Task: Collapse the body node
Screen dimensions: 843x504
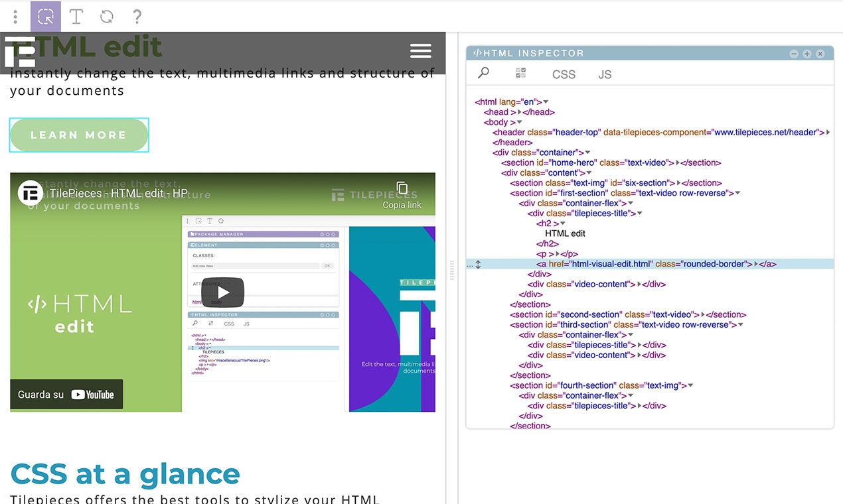Action: pos(520,123)
